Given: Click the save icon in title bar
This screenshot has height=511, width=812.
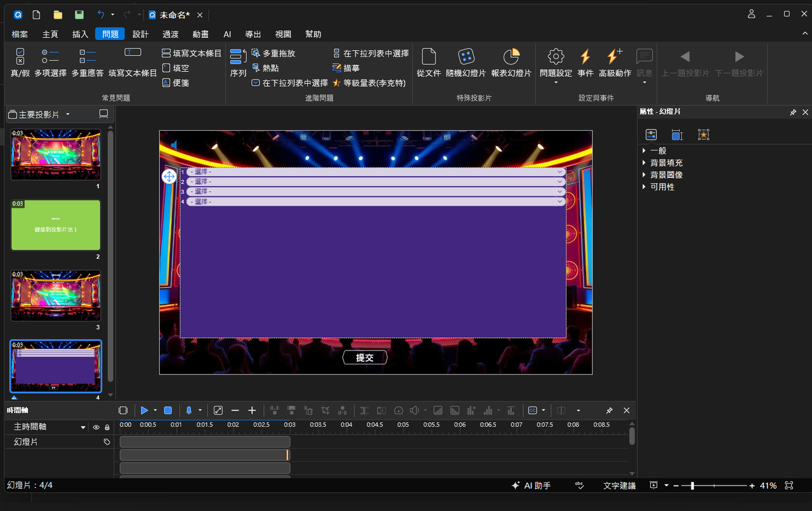Looking at the screenshot, I should tap(79, 15).
